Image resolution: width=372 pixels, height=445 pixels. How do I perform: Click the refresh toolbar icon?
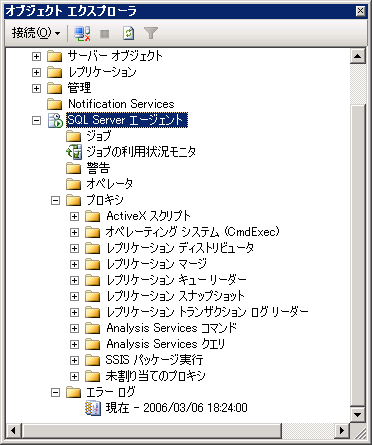[129, 33]
